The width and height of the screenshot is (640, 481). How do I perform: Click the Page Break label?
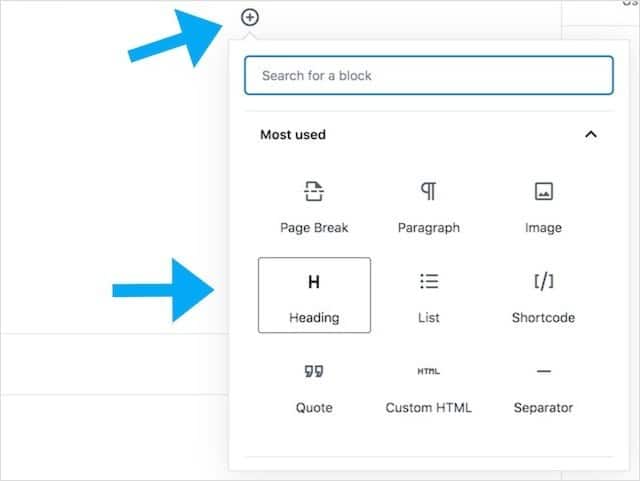[x=314, y=228]
